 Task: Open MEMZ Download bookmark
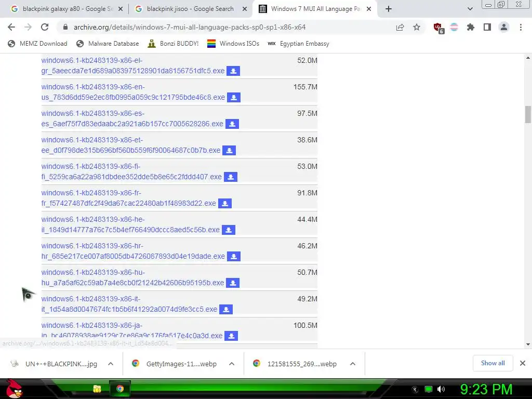point(37,44)
